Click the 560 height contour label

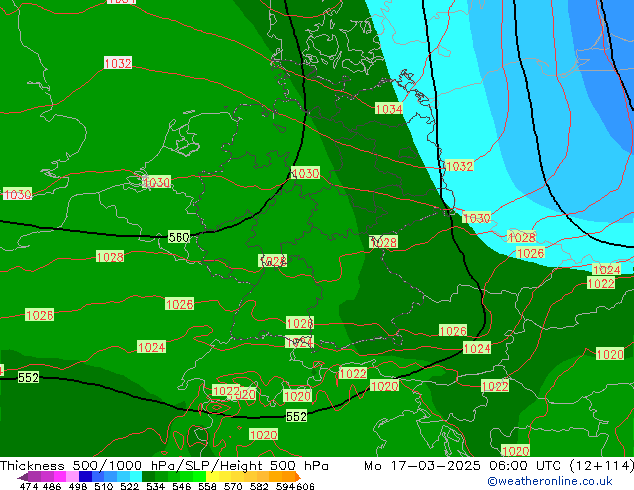coord(179,237)
